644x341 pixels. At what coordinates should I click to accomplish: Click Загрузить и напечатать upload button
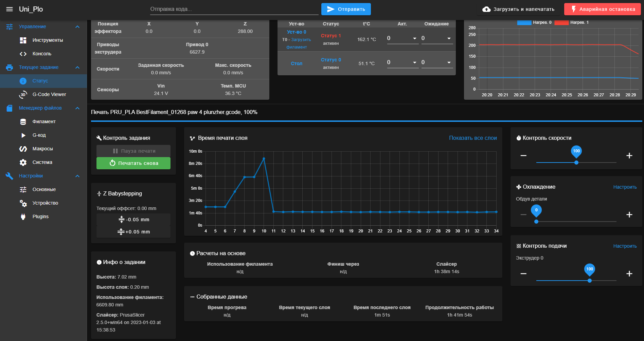point(518,9)
